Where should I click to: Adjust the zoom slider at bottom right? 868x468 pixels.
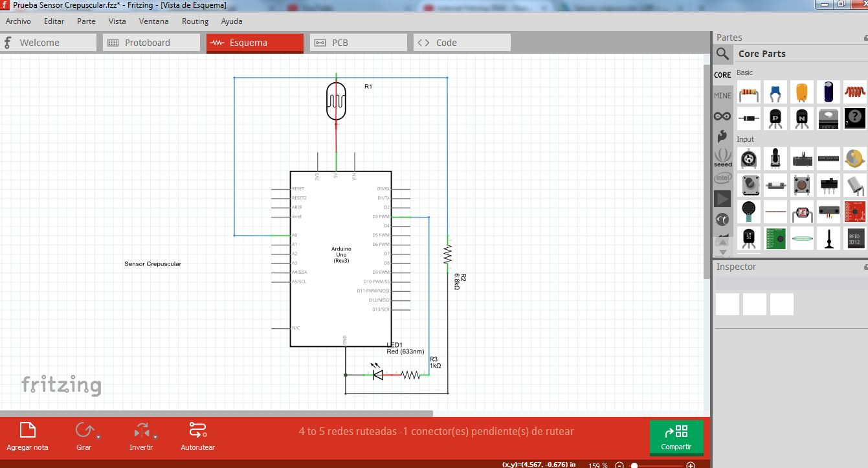(634, 465)
